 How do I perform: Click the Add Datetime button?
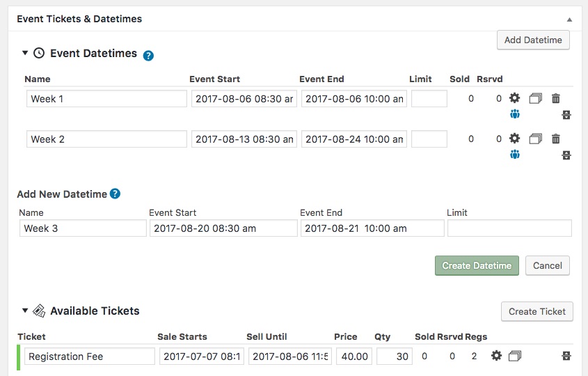point(533,40)
